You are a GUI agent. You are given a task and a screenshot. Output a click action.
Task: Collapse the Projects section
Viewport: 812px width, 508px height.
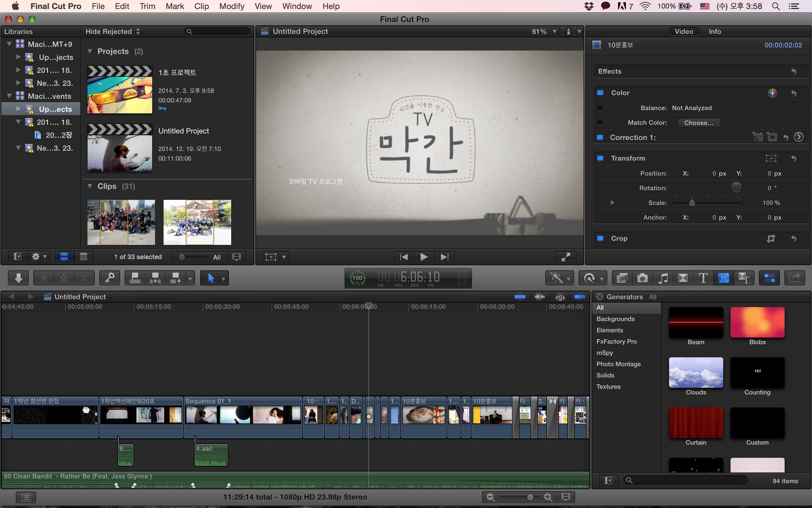(90, 51)
